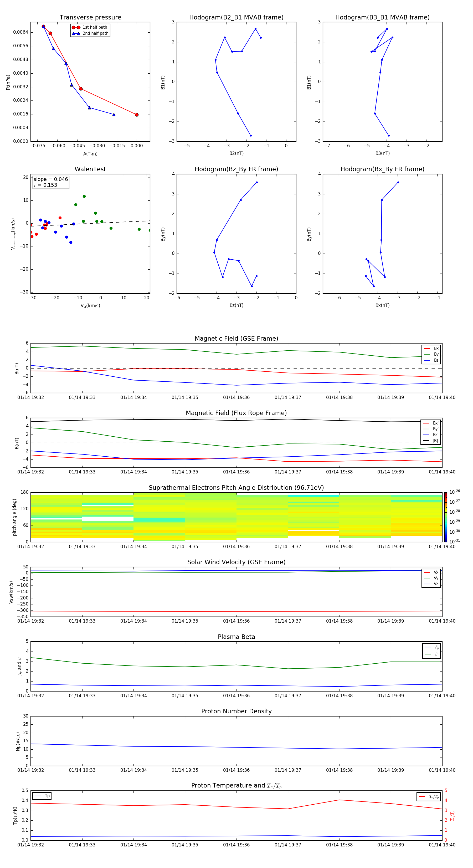Click the 'Bx' legend entry in GSE field plot

[431, 349]
